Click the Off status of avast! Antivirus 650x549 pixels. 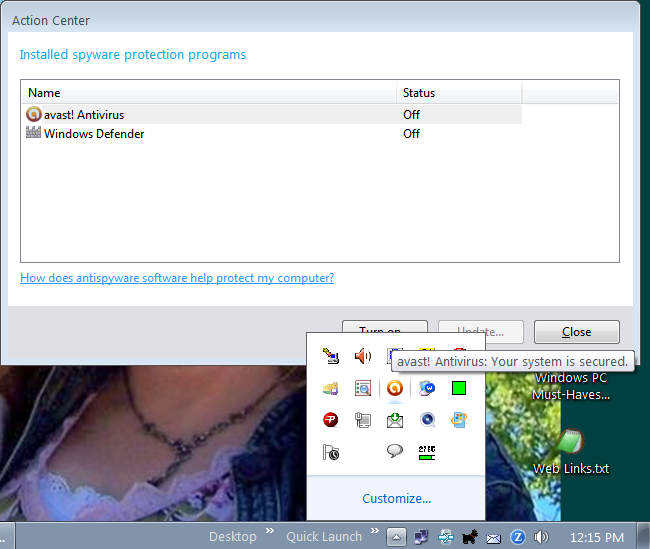click(x=411, y=114)
